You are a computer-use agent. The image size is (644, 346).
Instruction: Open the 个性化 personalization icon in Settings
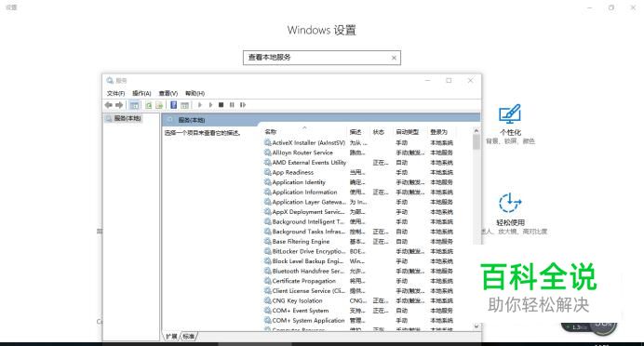[510, 114]
